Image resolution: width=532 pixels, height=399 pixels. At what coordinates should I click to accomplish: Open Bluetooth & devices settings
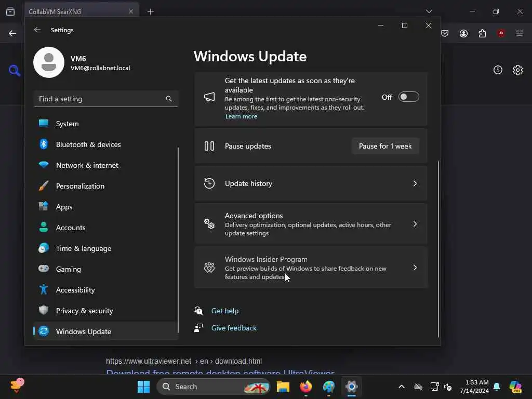pos(105,144)
